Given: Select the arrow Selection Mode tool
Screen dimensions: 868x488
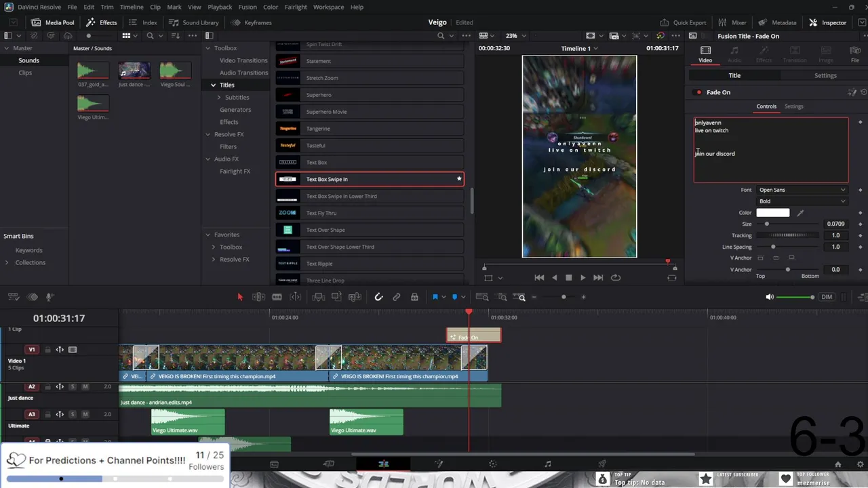Looking at the screenshot, I should tap(239, 297).
